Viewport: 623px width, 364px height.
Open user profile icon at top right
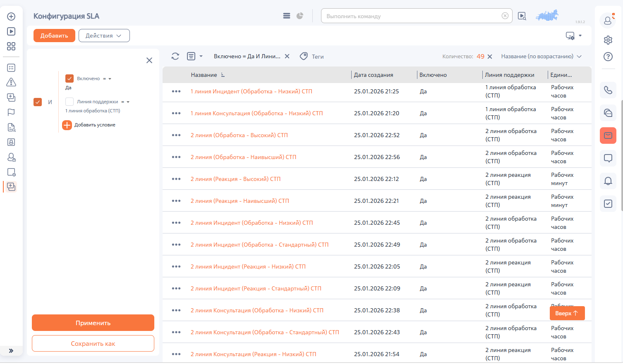click(x=608, y=20)
